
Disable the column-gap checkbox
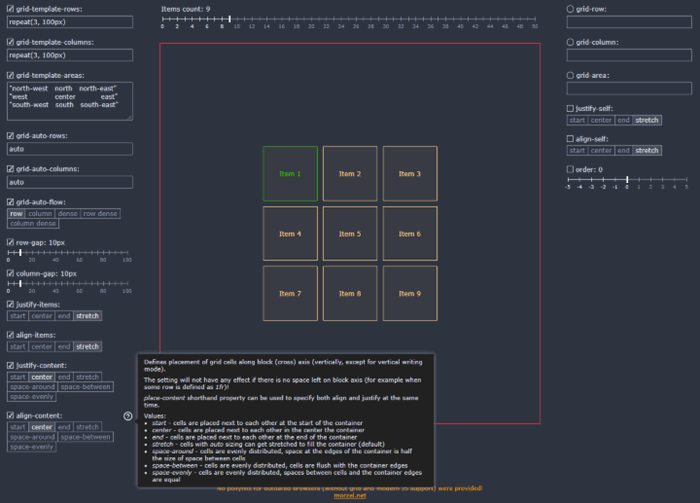pos(10,273)
